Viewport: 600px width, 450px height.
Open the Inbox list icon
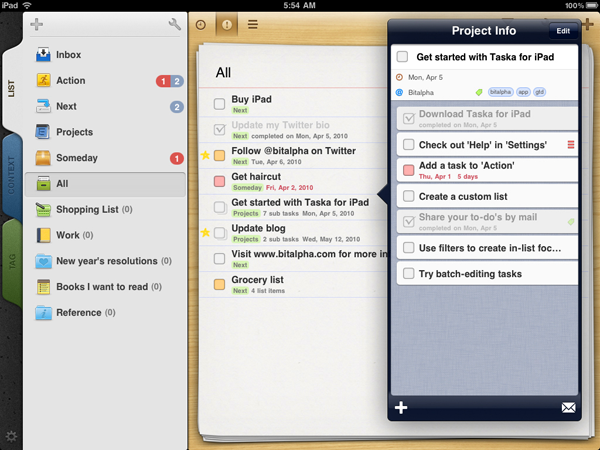[x=43, y=54]
